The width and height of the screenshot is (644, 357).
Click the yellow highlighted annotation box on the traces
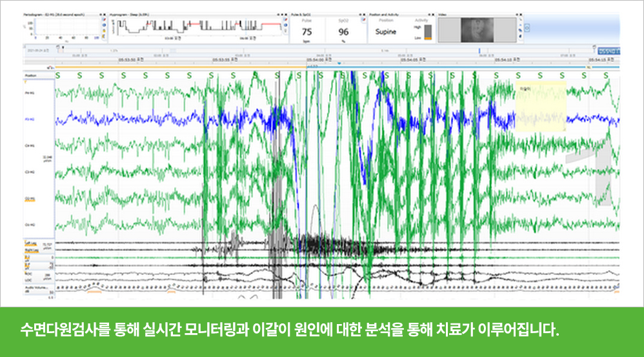tap(541, 106)
